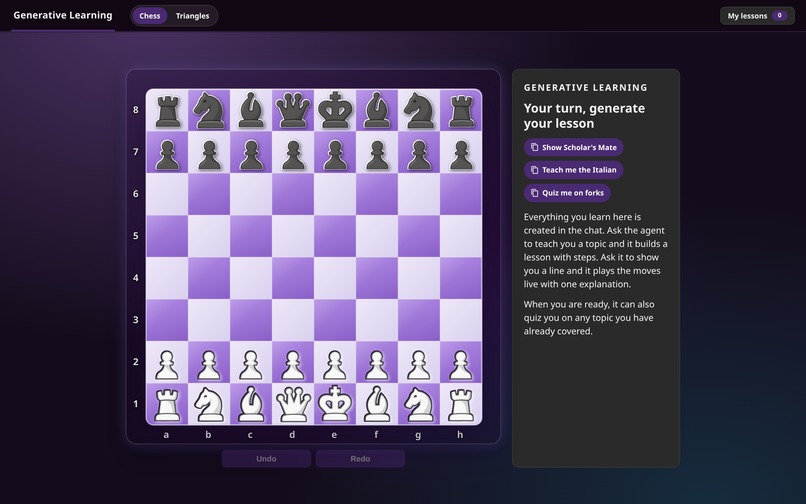This screenshot has width=806, height=504.
Task: Open Generative Learning home tab
Action: [x=63, y=15]
